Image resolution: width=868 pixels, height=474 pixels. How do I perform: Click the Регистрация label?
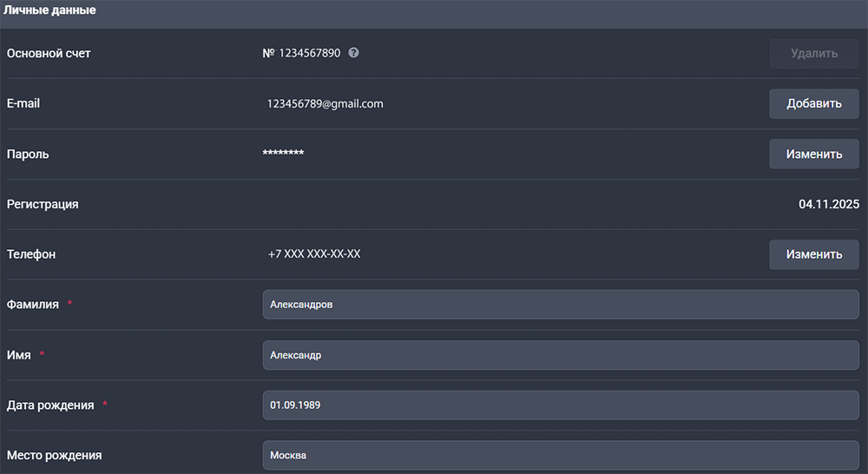tap(43, 204)
